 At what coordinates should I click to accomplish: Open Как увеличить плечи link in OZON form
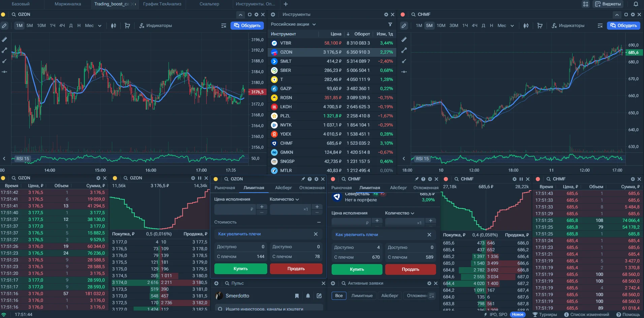pyautogui.click(x=240, y=234)
